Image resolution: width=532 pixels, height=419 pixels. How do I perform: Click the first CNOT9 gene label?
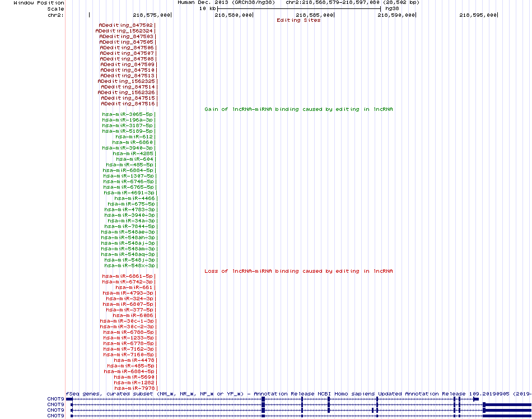tap(55, 399)
